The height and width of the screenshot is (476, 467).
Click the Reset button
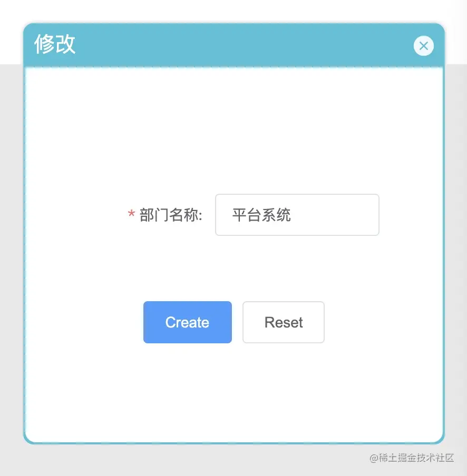(x=284, y=322)
